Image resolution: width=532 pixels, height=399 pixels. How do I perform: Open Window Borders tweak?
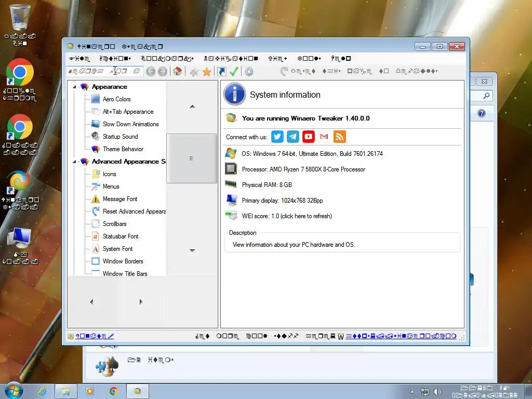click(x=123, y=261)
